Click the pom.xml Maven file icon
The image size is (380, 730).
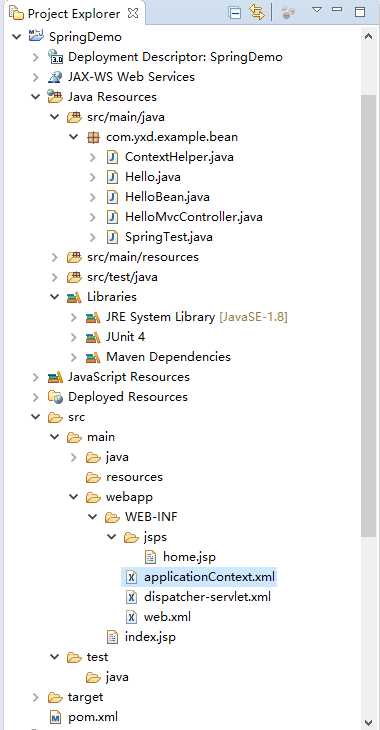(55, 717)
